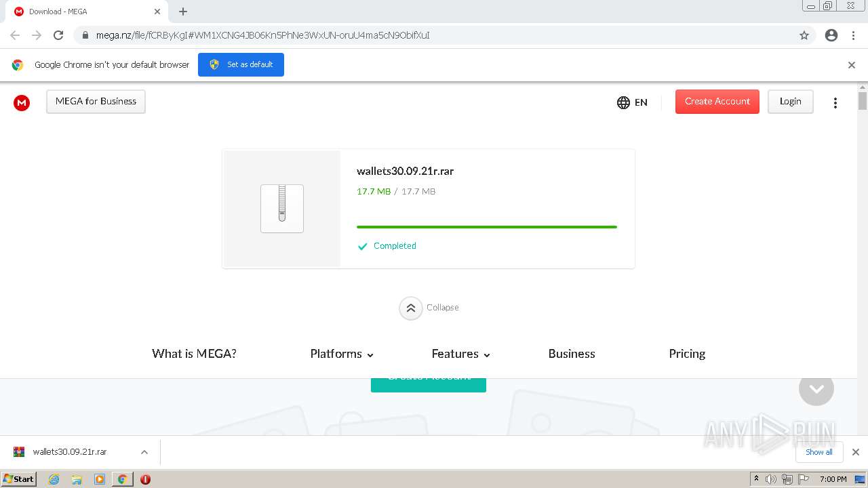The image size is (868, 488).
Task: Click the address bar URL
Action: tap(263, 35)
